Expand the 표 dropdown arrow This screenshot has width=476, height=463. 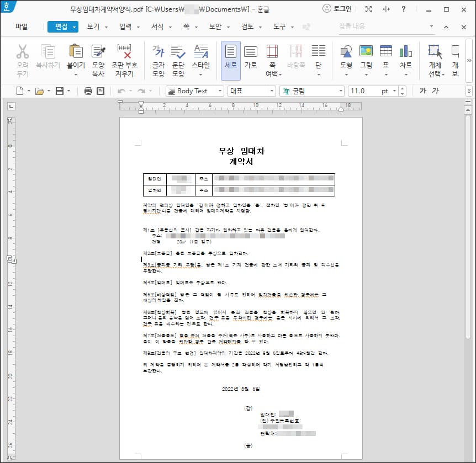click(386, 74)
